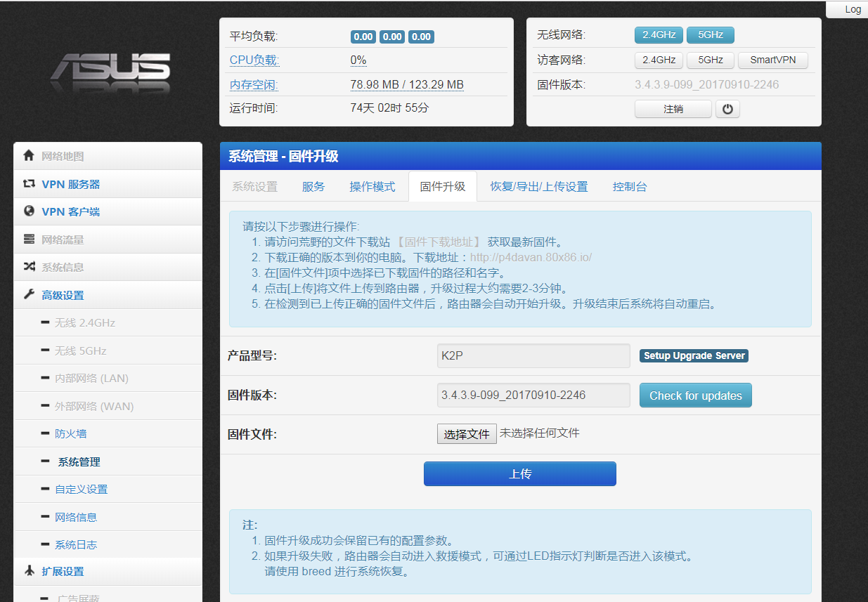868x602 pixels.
Task: Select the 固件升级 tab
Action: tap(443, 186)
